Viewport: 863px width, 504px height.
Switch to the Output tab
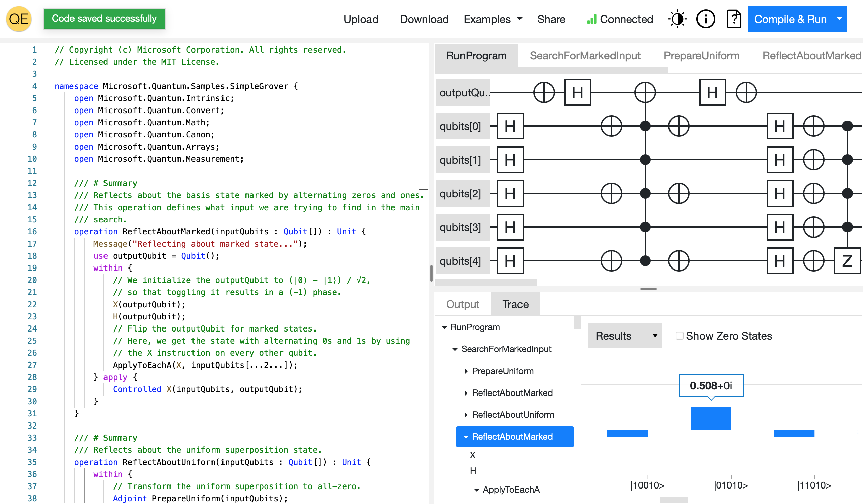pyautogui.click(x=462, y=304)
